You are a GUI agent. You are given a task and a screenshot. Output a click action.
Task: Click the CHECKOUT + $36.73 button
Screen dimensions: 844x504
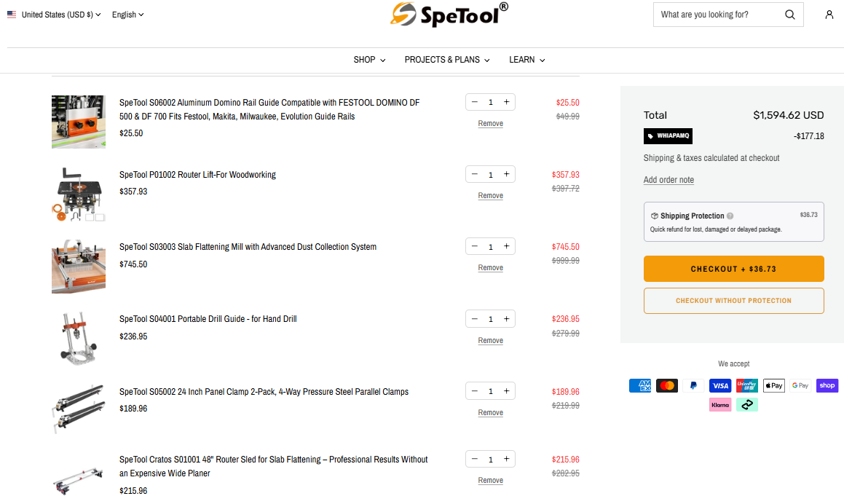tap(733, 269)
